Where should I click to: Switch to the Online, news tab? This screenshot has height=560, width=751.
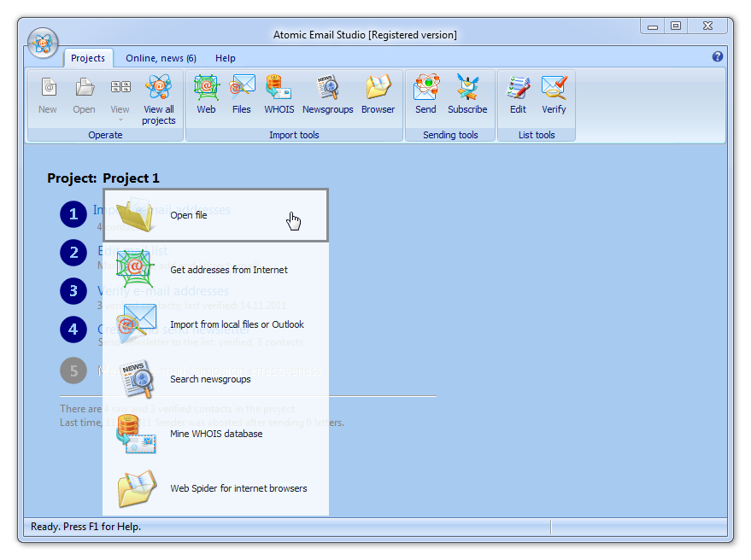pyautogui.click(x=161, y=58)
